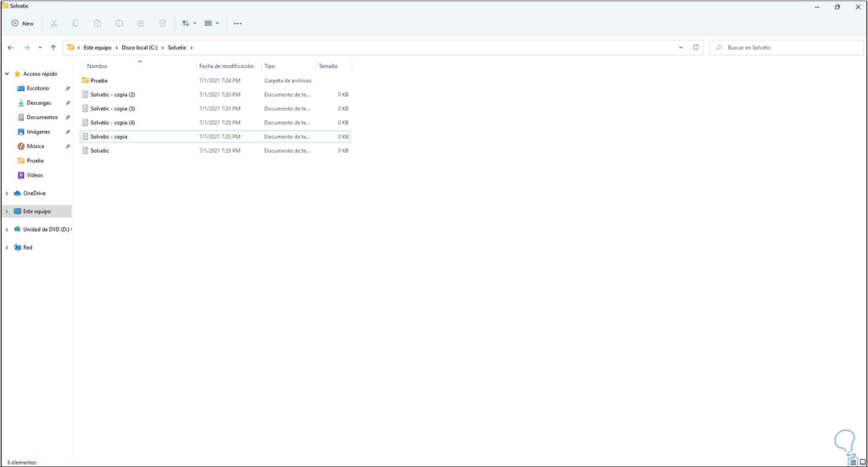Open the Layout and view options dropdown
The image size is (868, 467).
pos(212,23)
